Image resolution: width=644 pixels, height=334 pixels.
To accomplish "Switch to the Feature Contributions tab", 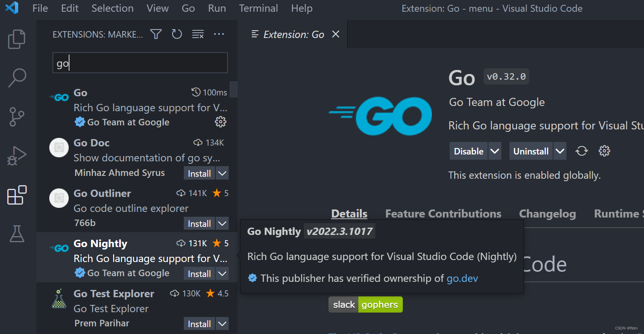I will 443,214.
